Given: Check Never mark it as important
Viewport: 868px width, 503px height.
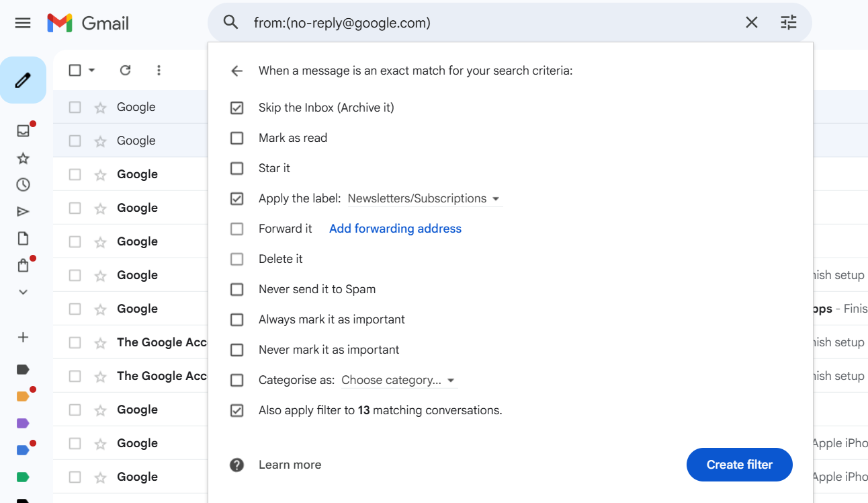Looking at the screenshot, I should click(236, 350).
